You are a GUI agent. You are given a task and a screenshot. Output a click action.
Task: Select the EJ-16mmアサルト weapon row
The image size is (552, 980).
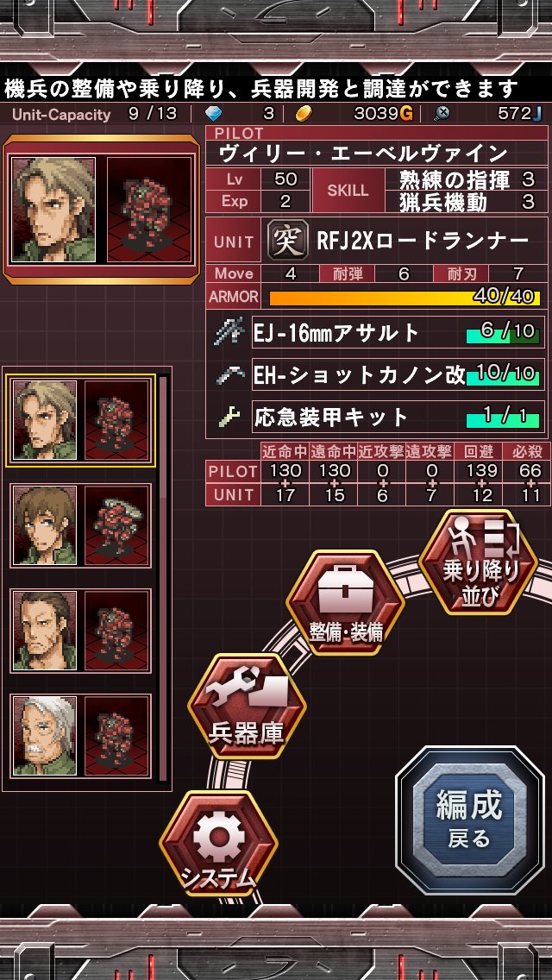point(398,332)
